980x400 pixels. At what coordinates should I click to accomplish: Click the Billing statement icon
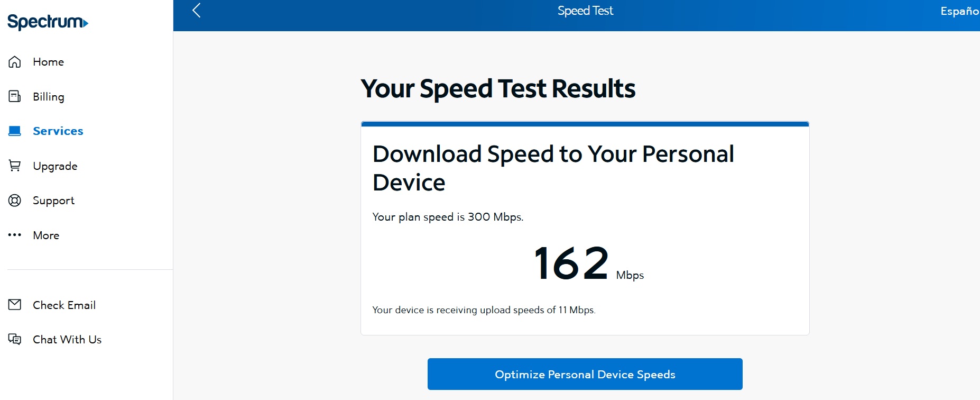(15, 96)
